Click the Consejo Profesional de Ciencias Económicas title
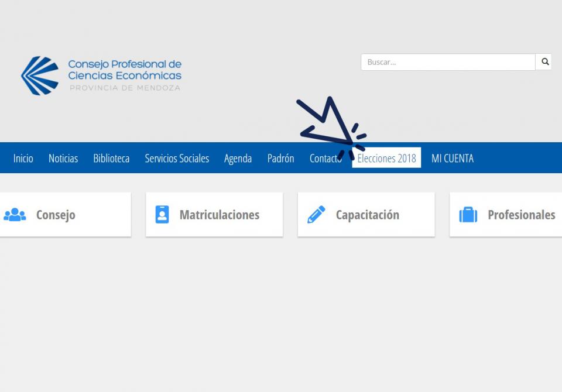 tap(125, 70)
